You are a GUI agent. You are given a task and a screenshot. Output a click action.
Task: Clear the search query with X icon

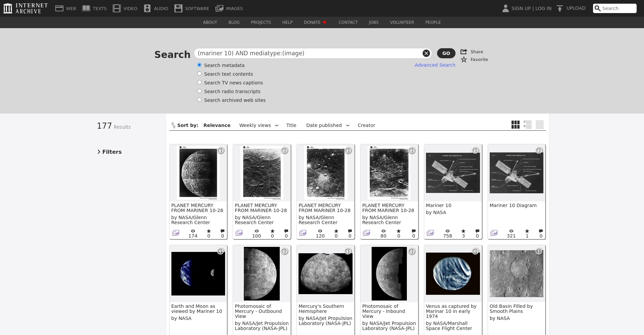(426, 53)
